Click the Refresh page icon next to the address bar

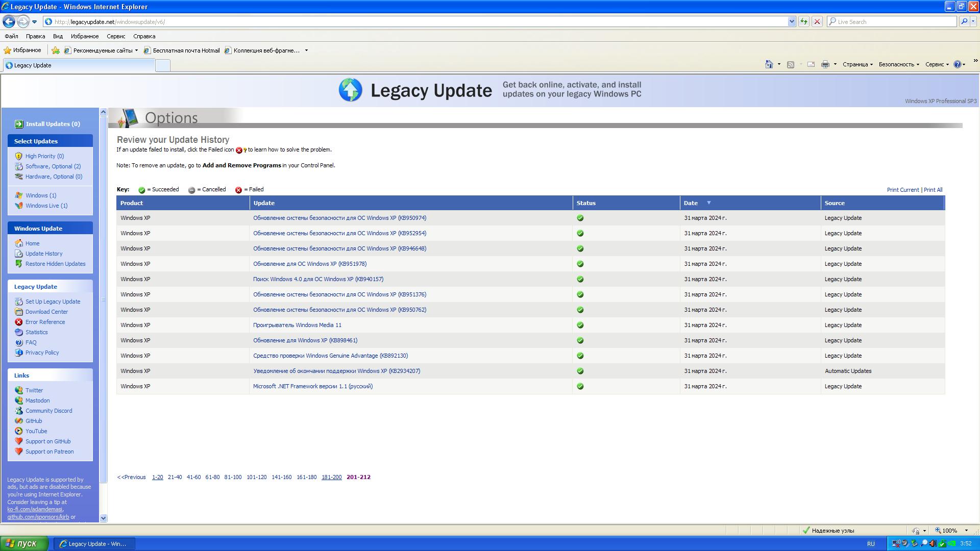[x=804, y=21]
